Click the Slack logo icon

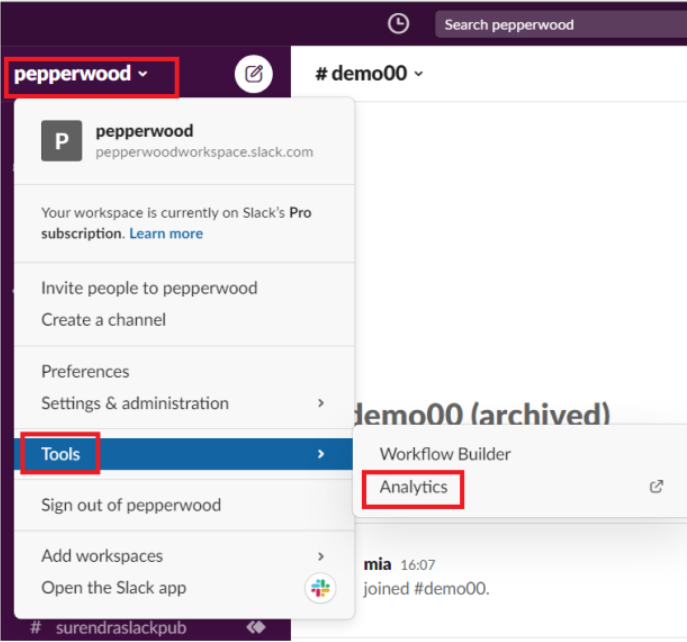[320, 588]
